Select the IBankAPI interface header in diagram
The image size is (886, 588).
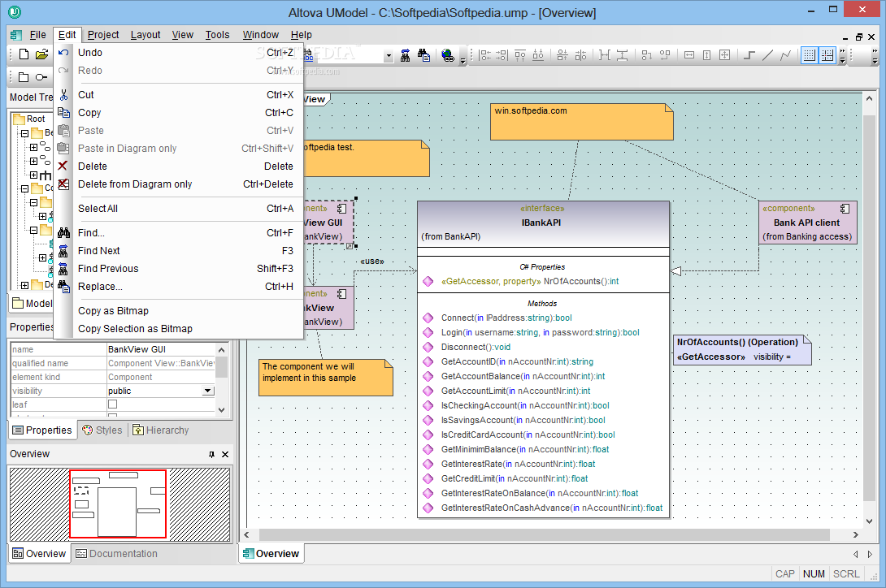[543, 223]
